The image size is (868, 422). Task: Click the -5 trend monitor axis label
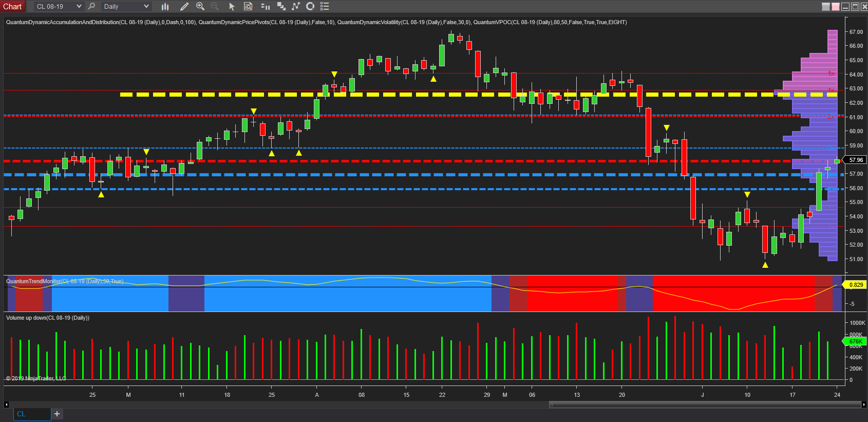click(852, 304)
